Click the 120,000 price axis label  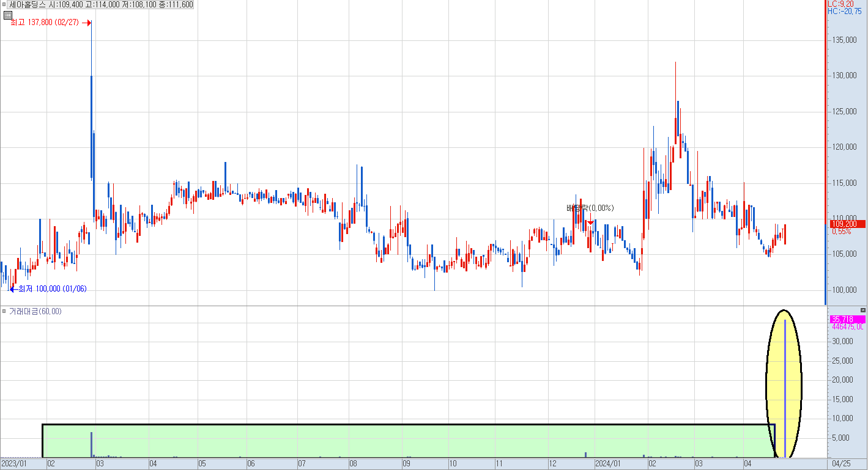844,147
